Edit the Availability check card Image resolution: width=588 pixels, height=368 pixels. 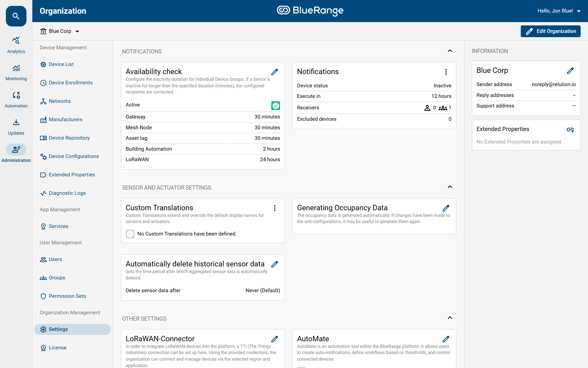(275, 72)
